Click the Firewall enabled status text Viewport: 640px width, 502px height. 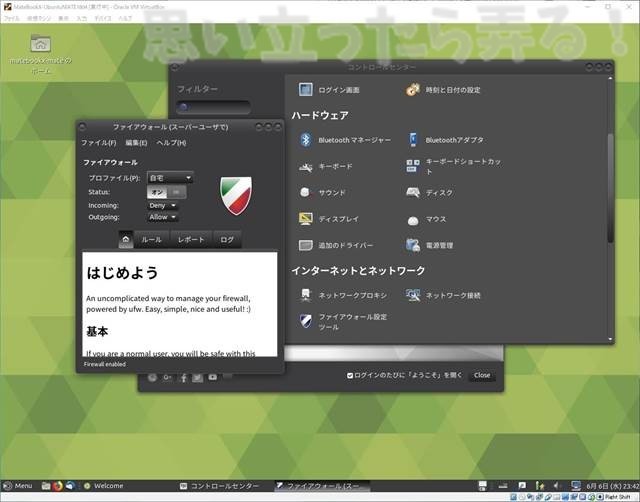point(105,364)
